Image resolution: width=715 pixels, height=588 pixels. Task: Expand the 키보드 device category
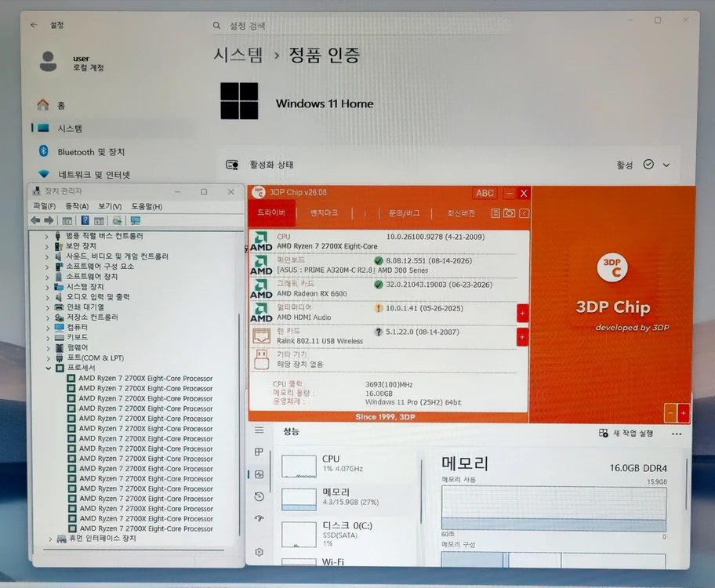point(48,338)
